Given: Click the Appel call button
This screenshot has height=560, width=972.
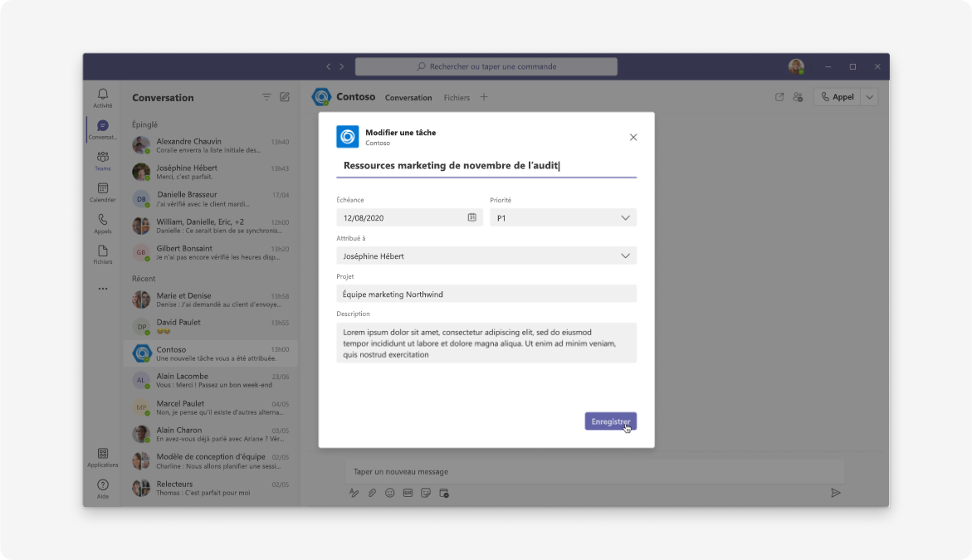Looking at the screenshot, I should click(x=838, y=97).
